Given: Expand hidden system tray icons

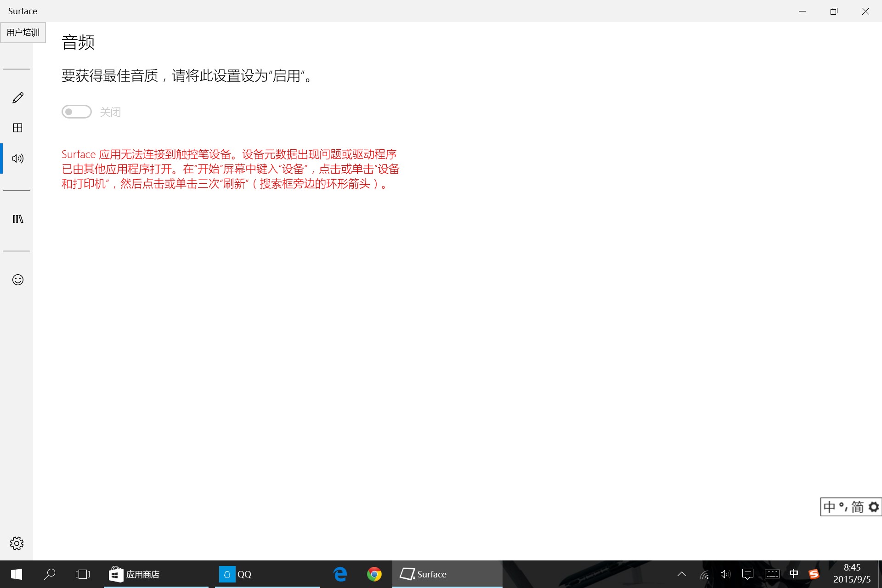Looking at the screenshot, I should click(682, 574).
